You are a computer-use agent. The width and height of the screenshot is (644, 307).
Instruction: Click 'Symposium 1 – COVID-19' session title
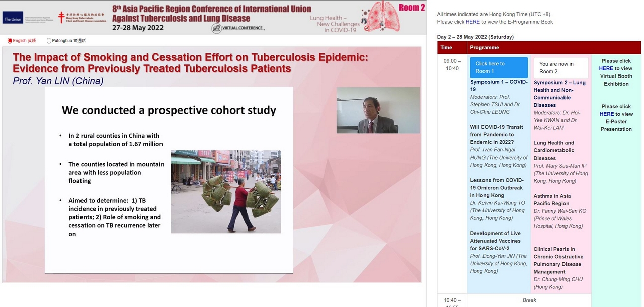pos(499,85)
